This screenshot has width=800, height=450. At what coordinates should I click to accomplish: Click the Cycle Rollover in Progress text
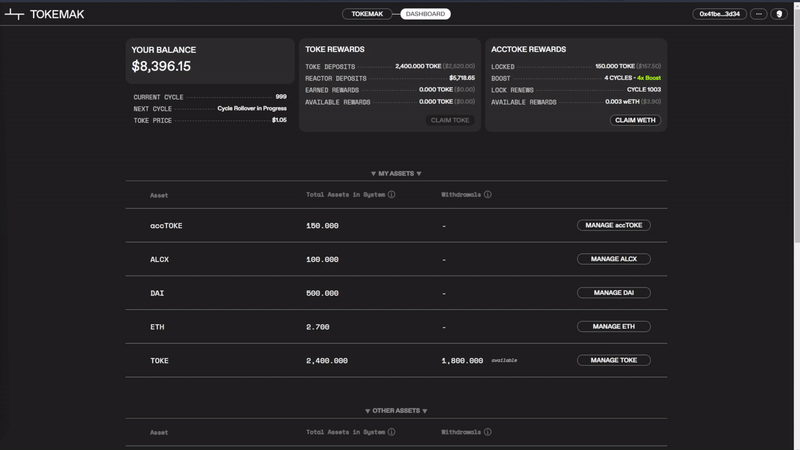point(252,108)
